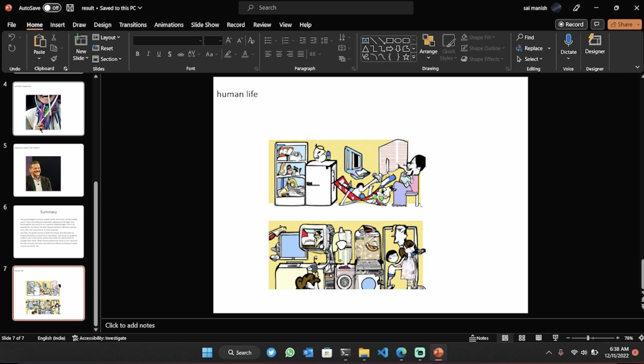Start slideshow from status bar icon
This screenshot has height=364, width=644.
(555, 338)
